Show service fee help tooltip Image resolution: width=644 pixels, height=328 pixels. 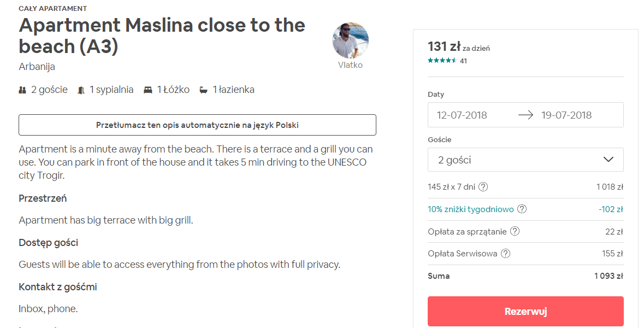pos(506,254)
